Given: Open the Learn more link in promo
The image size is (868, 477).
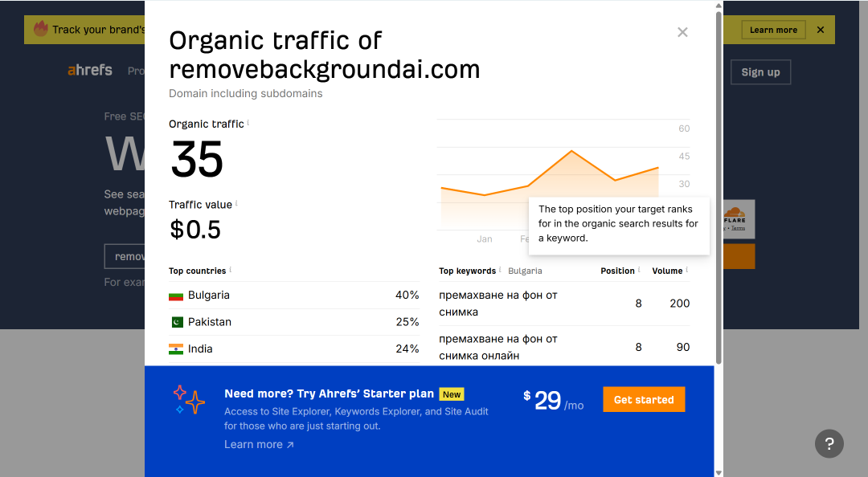Looking at the screenshot, I should click(x=259, y=444).
